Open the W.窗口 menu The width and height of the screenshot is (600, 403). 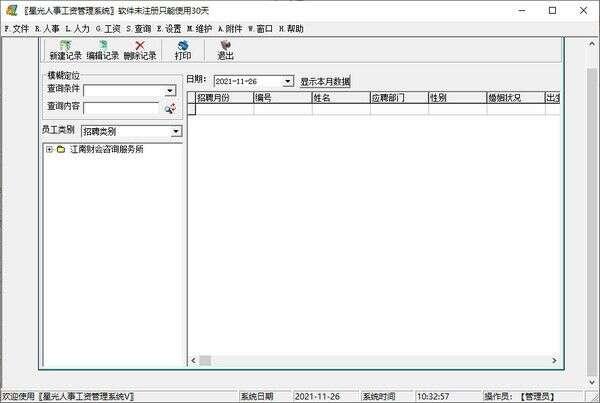pos(260,29)
